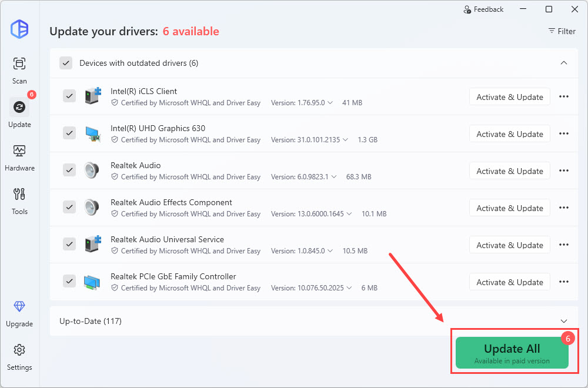Open the Tools sidebar icon

coord(19,194)
